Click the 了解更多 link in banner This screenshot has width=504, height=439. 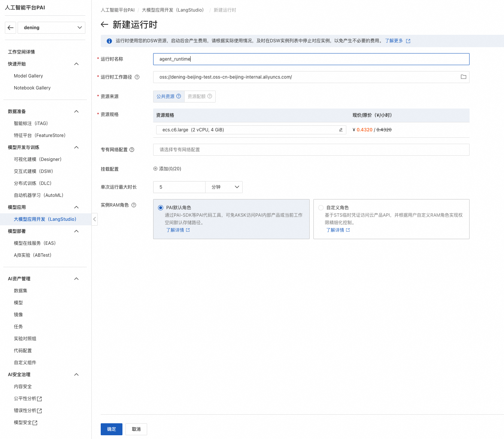click(x=394, y=41)
